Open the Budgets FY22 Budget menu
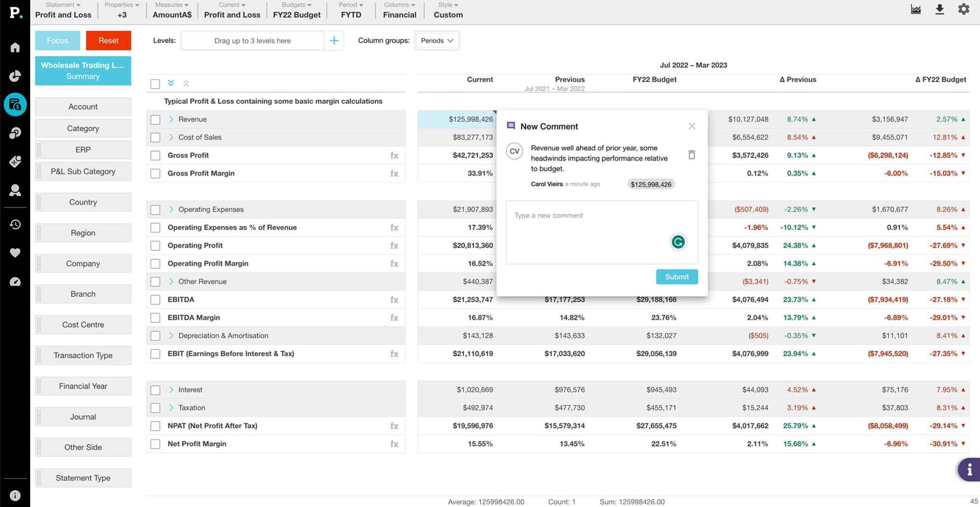The image size is (980, 507). click(x=296, y=10)
